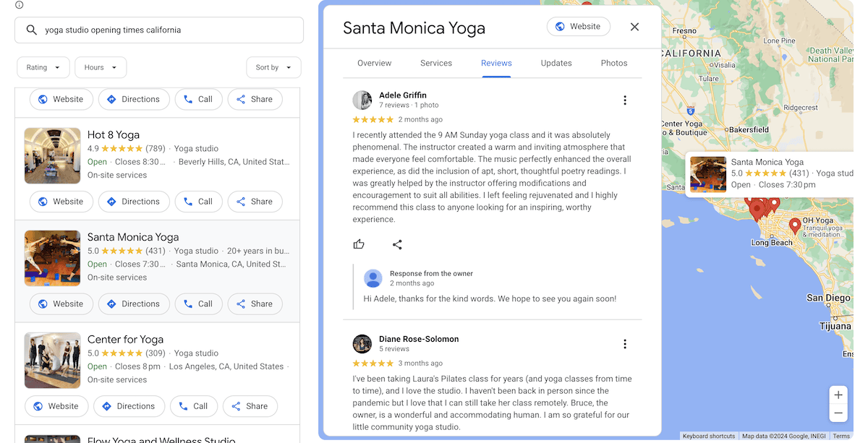This screenshot has height=443, width=868.
Task: Open Adele Griffin's profile avatar
Action: 362,100
